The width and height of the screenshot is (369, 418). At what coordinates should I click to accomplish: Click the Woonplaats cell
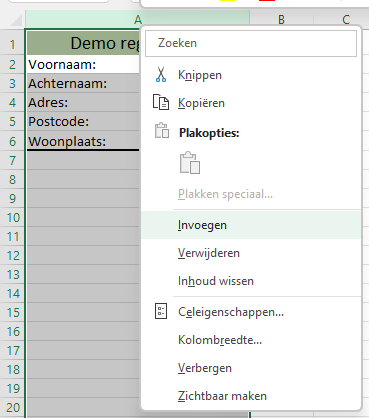(x=83, y=141)
